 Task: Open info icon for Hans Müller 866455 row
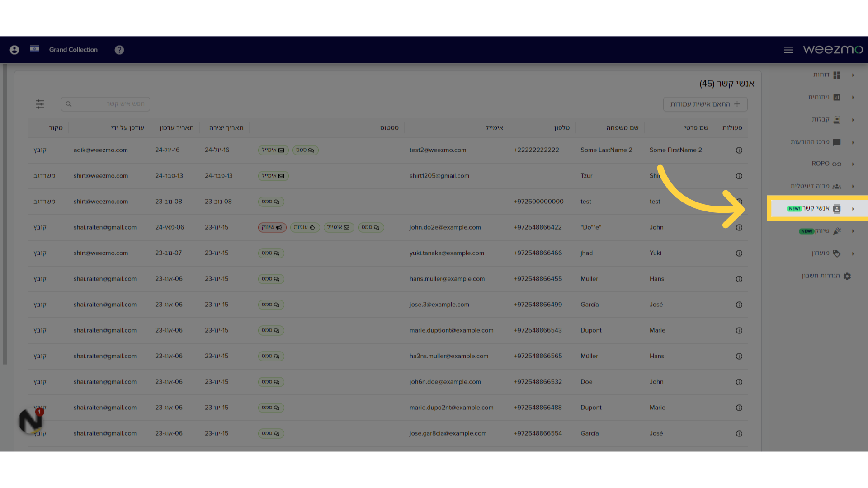click(x=739, y=279)
